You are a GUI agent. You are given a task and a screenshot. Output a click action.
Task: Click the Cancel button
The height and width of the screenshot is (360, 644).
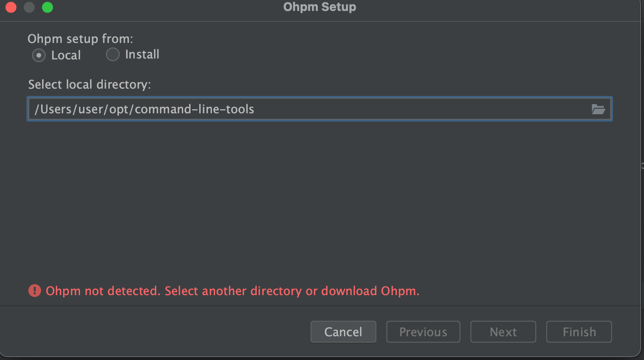pyautogui.click(x=343, y=332)
